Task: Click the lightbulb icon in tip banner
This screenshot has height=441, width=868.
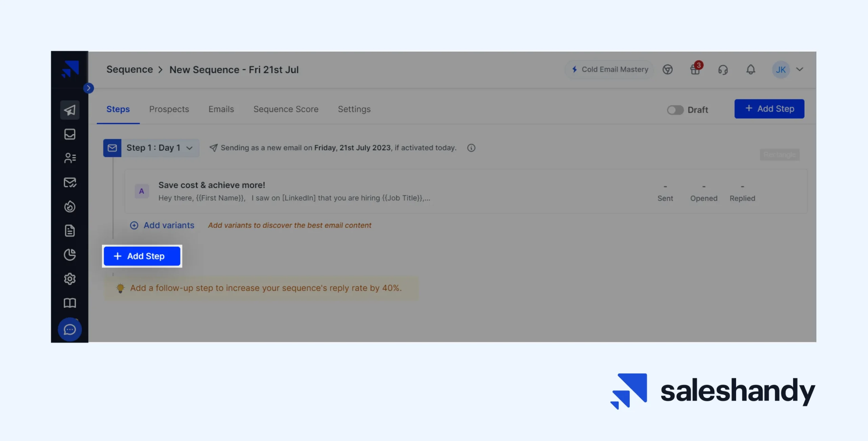Action: pos(120,288)
